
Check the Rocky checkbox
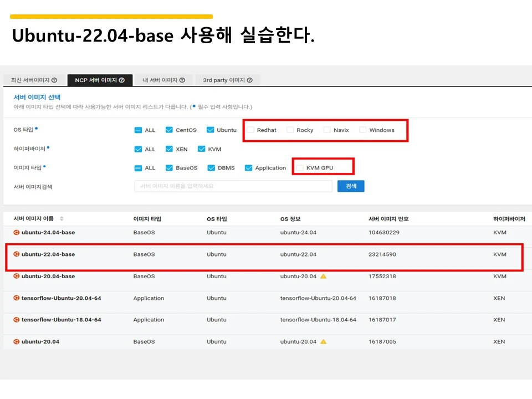click(x=290, y=130)
